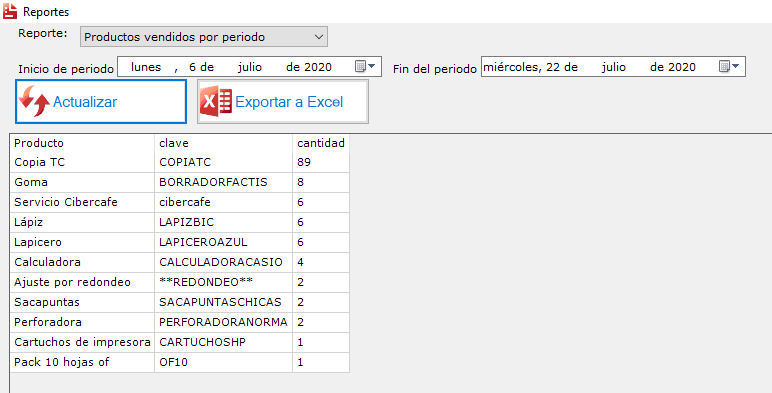Select the CALCULADORACASIO clave cell
This screenshot has height=393, width=772.
(223, 262)
